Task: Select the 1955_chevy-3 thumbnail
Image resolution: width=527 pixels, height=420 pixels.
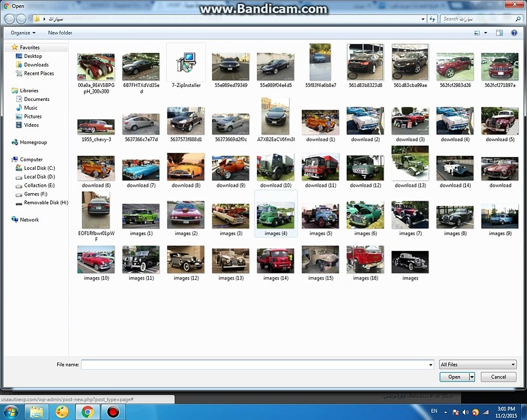Action: (96, 127)
